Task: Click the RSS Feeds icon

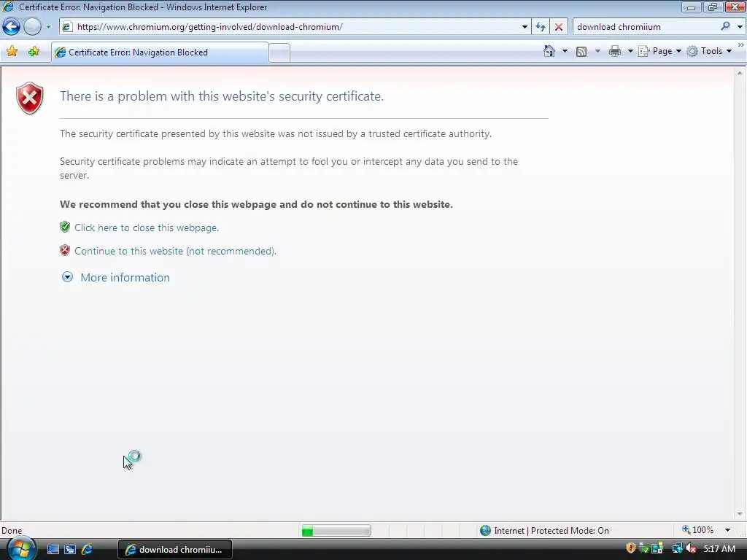Action: coord(581,52)
